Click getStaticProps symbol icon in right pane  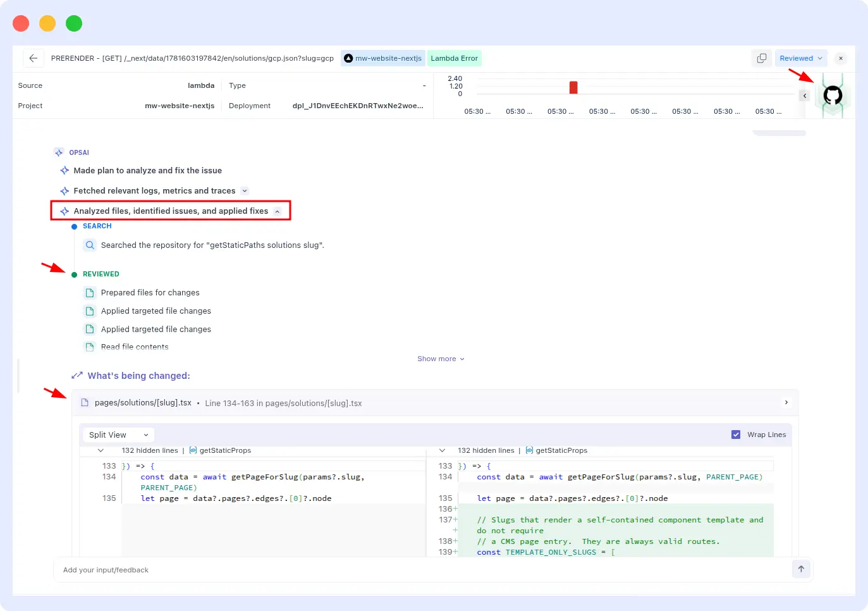pos(529,450)
